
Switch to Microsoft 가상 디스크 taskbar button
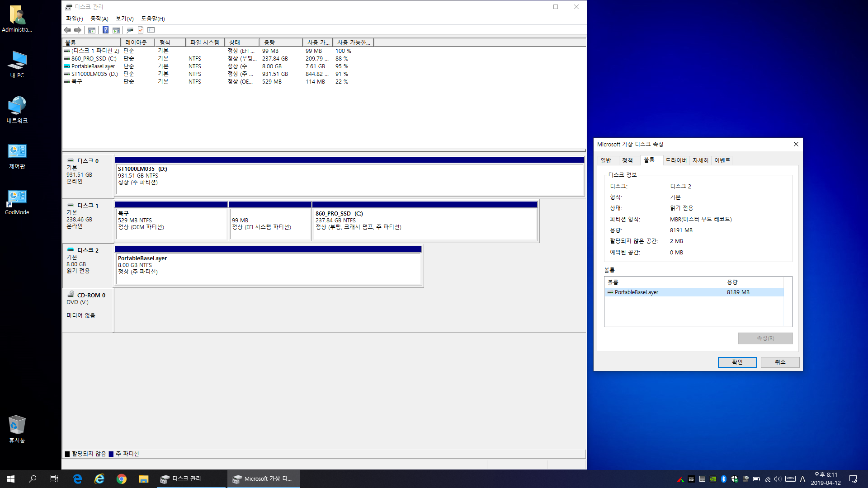click(264, 479)
